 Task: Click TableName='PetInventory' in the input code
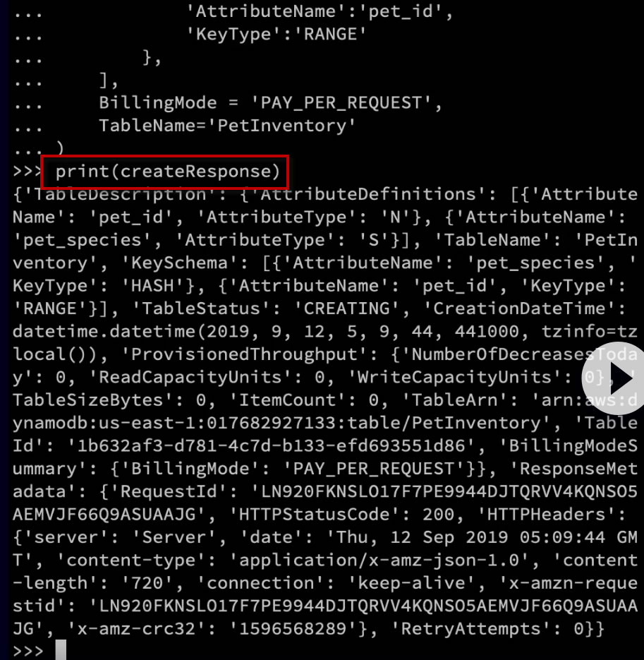227,126
